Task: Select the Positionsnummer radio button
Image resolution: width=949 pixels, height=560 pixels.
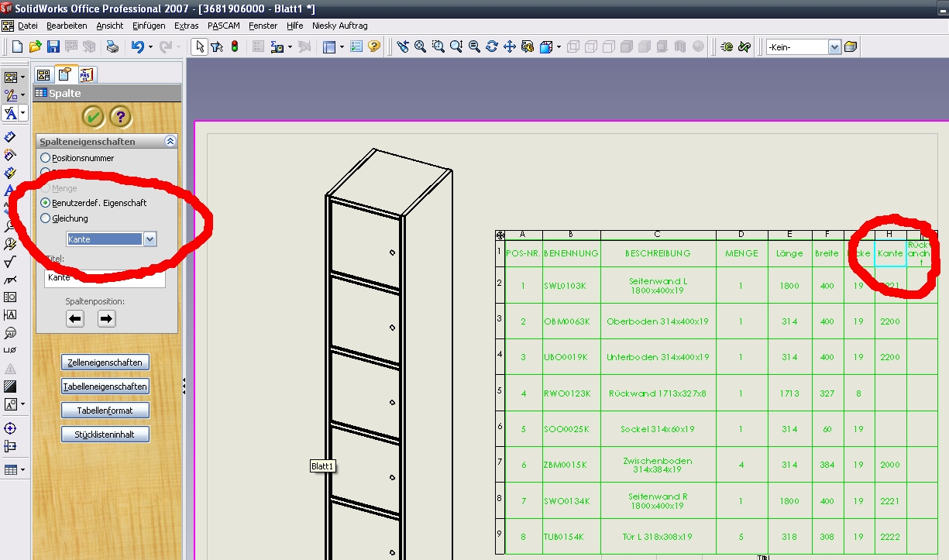Action: [x=46, y=158]
